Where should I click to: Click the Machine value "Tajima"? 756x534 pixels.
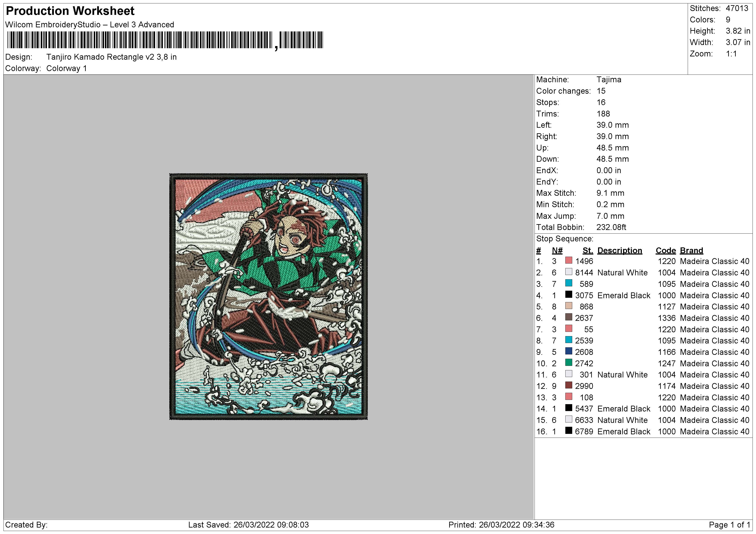(x=609, y=80)
